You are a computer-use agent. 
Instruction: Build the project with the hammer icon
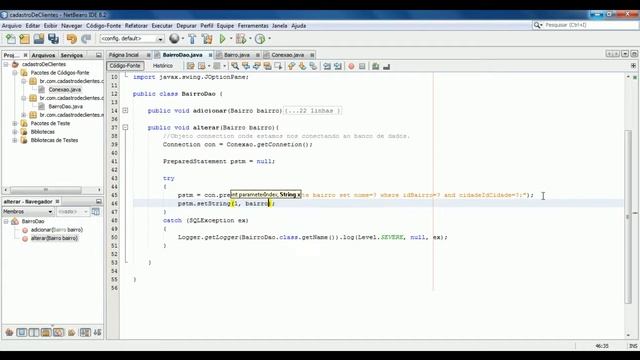point(192,39)
